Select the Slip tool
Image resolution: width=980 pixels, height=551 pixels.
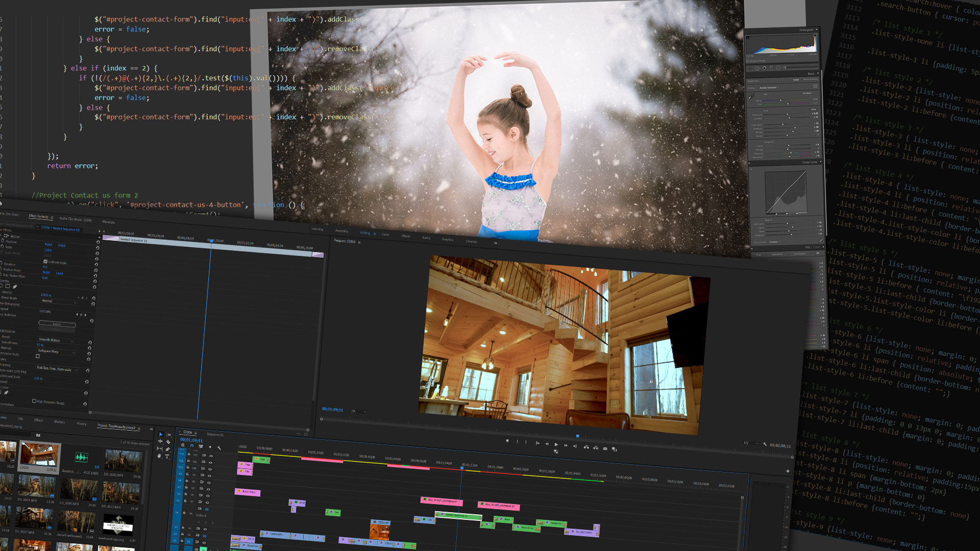[x=160, y=448]
